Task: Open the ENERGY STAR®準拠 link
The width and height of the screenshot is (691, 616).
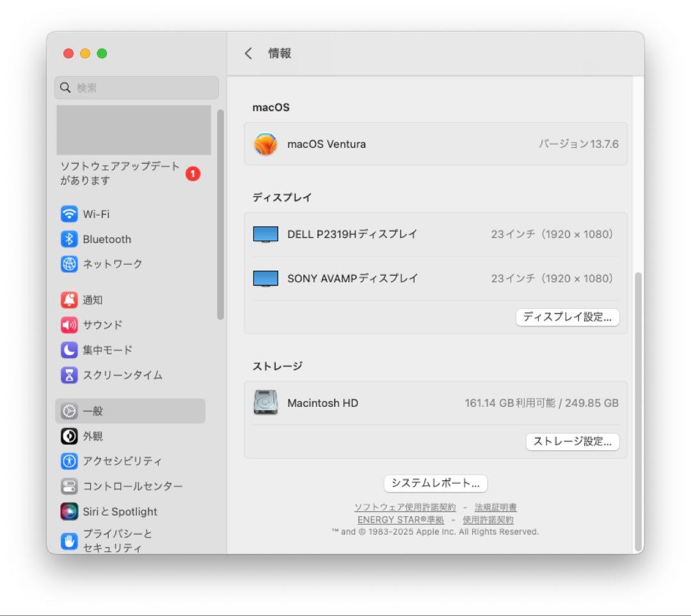Action: [x=401, y=519]
